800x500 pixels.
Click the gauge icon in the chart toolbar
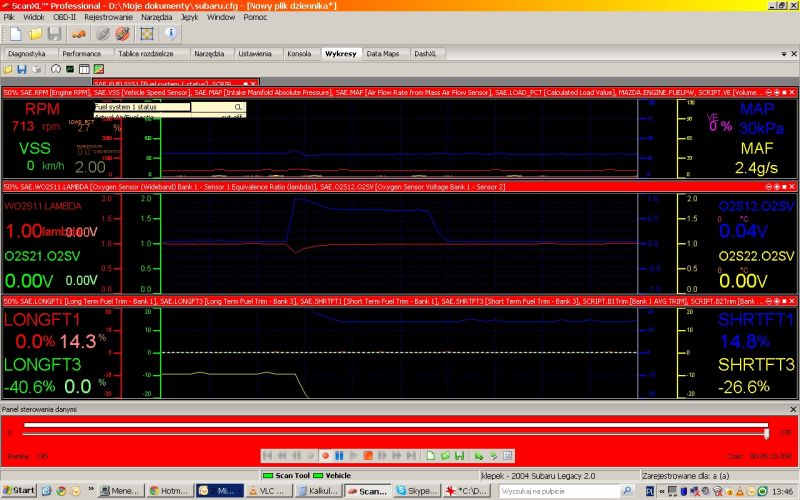click(55, 69)
